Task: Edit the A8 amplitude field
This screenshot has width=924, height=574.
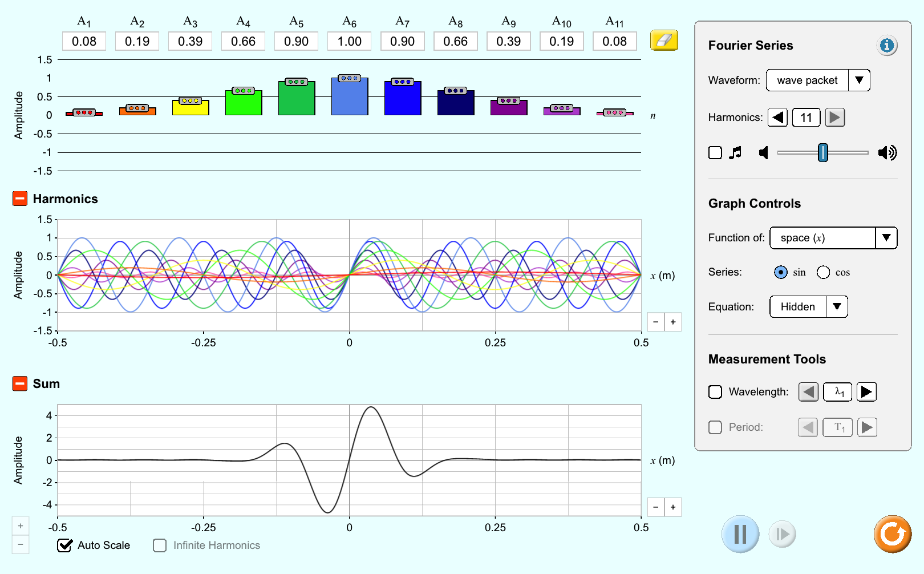Action: pos(455,42)
